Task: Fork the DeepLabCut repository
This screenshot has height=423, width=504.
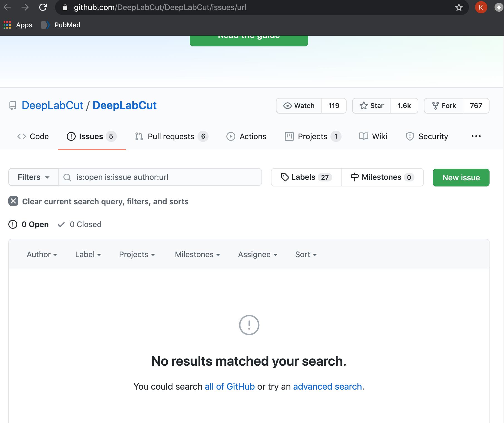Action: [444, 106]
